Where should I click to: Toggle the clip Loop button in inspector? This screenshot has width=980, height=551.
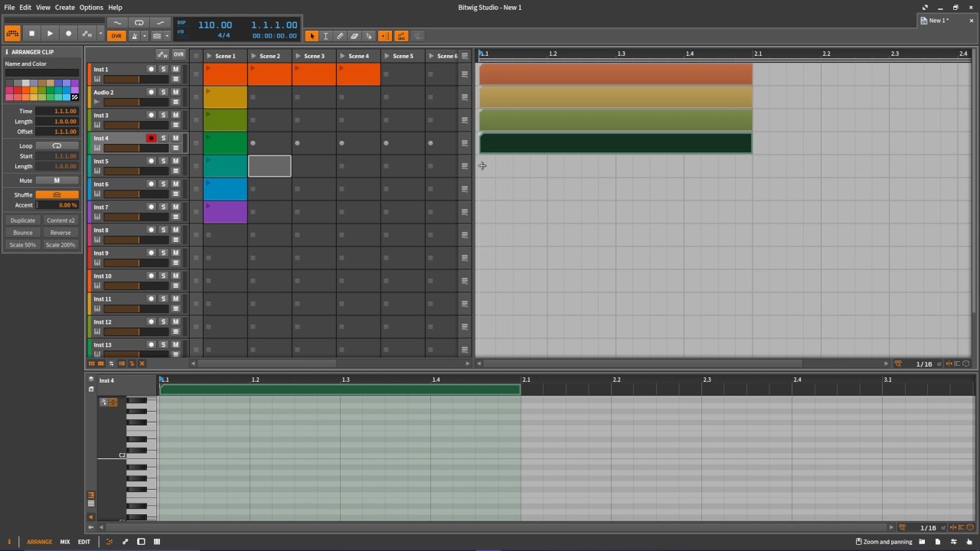pos(57,145)
